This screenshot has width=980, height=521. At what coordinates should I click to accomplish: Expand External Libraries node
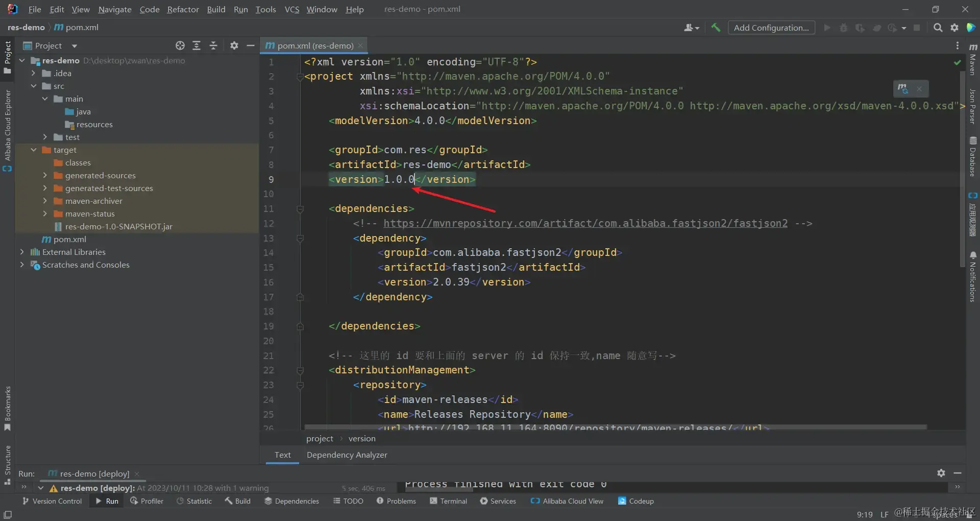point(22,252)
